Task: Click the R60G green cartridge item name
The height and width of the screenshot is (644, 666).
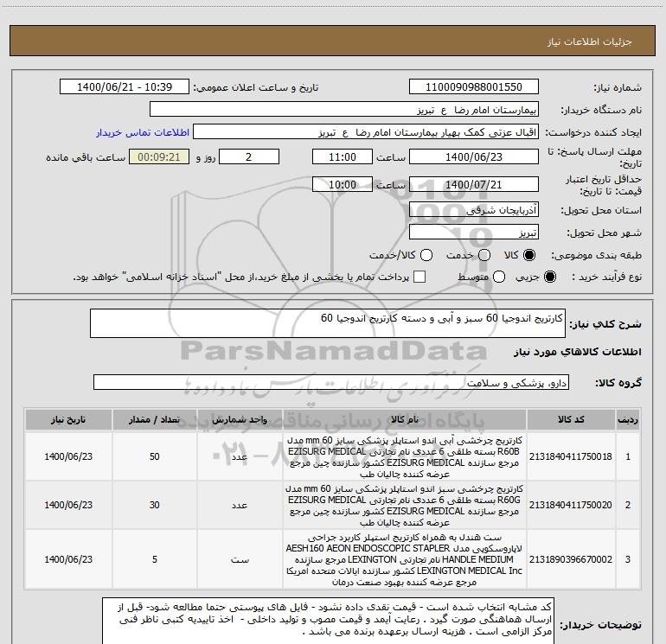Action: click(x=405, y=505)
